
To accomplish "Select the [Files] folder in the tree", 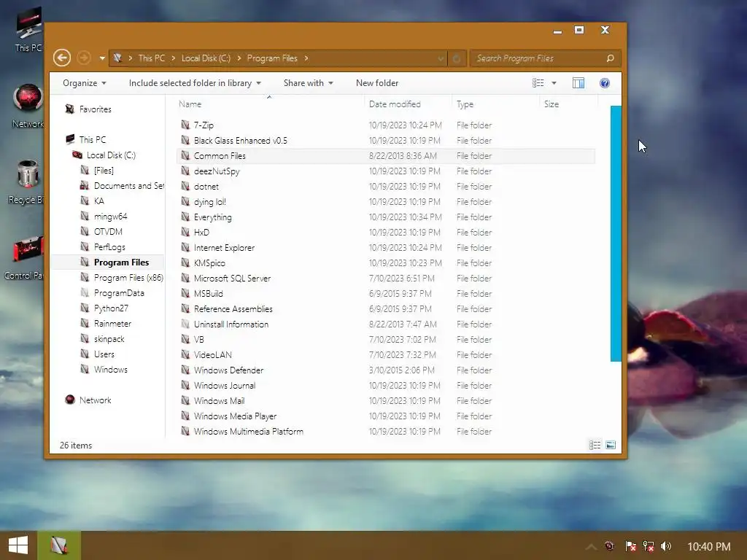I will pyautogui.click(x=104, y=170).
